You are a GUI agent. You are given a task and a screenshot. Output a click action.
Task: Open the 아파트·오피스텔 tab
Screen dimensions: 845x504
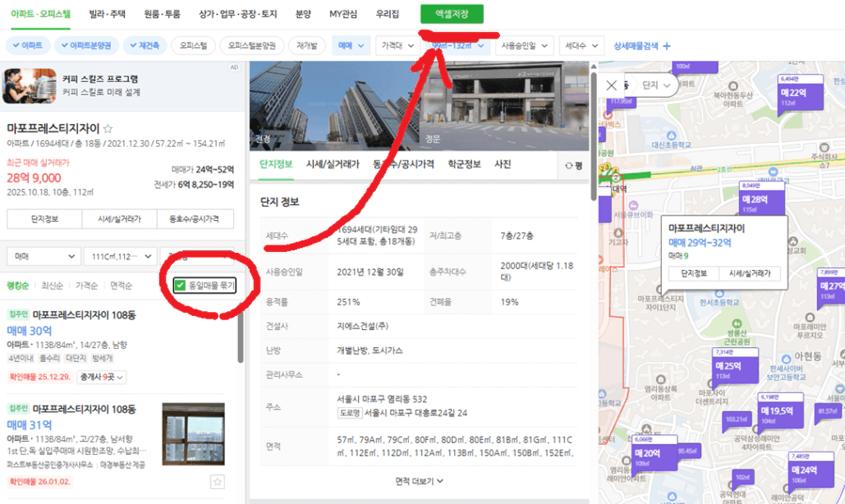(x=40, y=14)
